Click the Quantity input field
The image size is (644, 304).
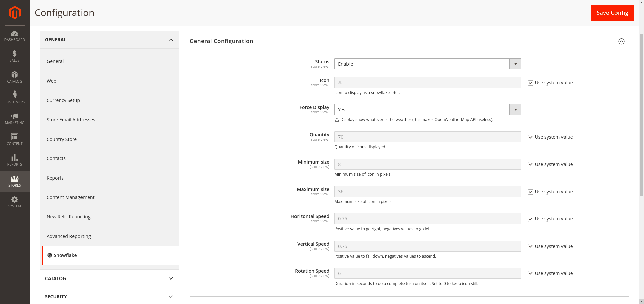click(x=428, y=137)
